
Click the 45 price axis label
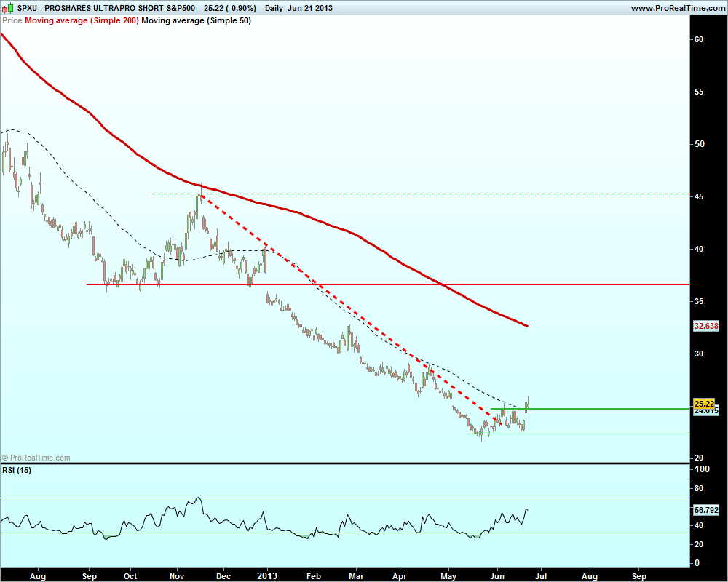699,196
